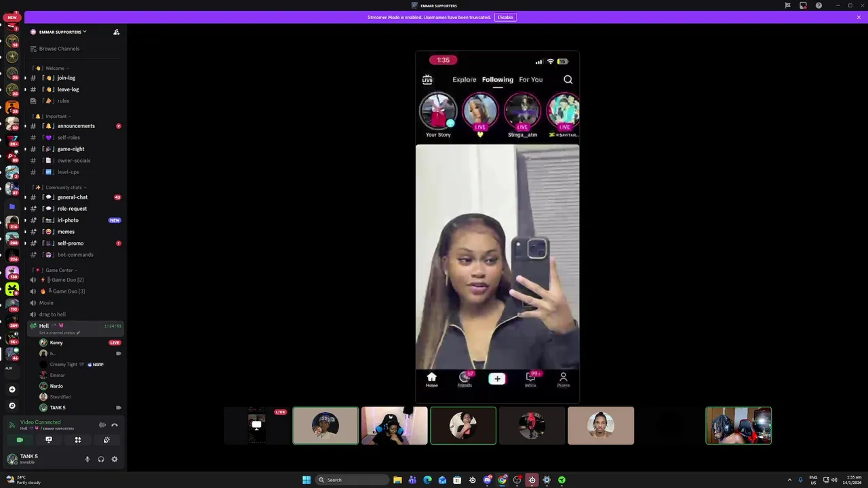Open volume control in system tray
This screenshot has width=868, height=488.
[834, 480]
